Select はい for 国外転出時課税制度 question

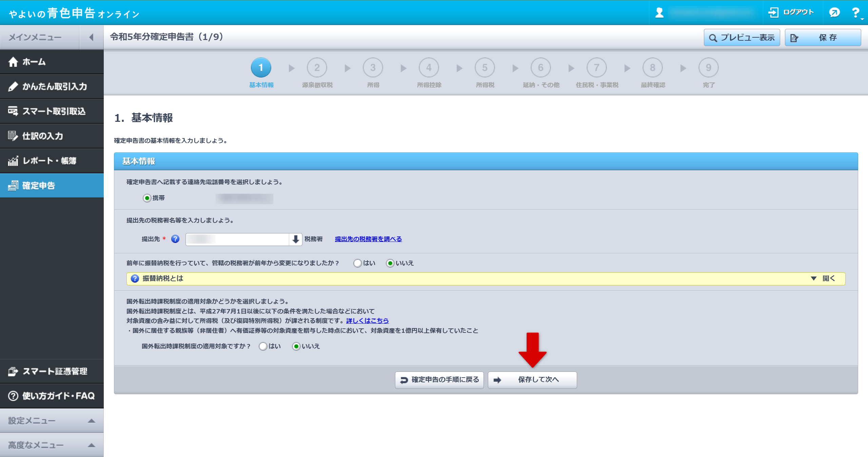coord(263,346)
